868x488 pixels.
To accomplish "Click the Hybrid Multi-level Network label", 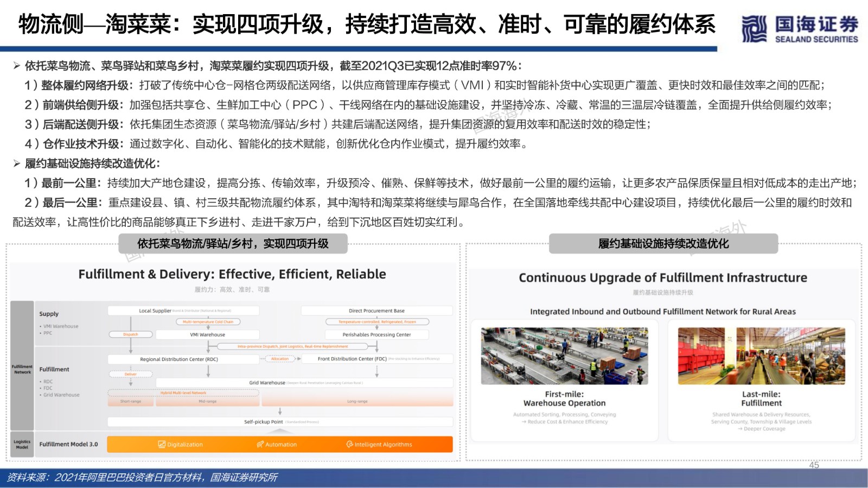I will (183, 393).
